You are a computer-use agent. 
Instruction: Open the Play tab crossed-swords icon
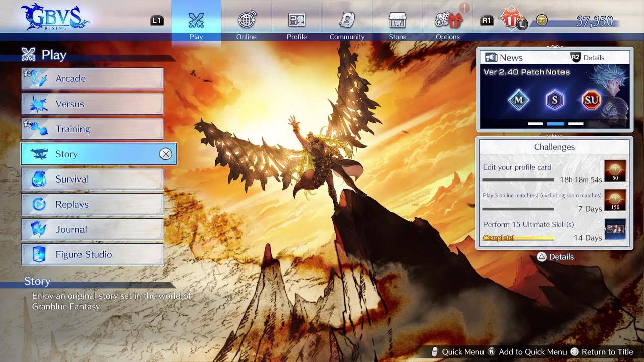[x=196, y=20]
